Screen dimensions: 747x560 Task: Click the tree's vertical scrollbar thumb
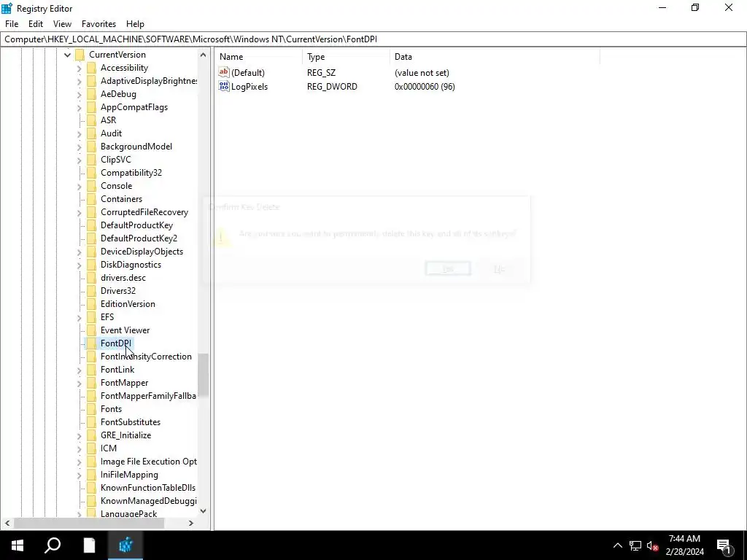(x=204, y=375)
